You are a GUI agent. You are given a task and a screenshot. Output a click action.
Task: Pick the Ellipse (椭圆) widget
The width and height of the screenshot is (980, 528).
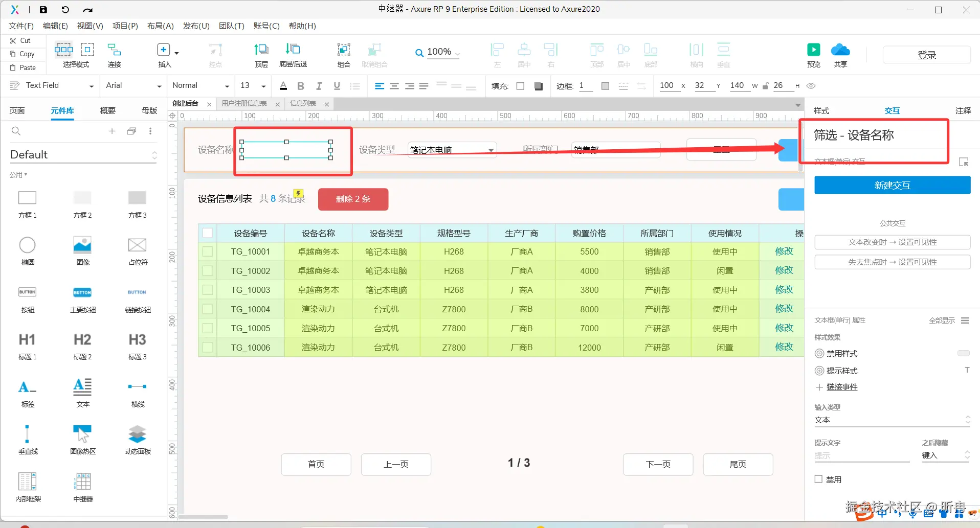[28, 250]
